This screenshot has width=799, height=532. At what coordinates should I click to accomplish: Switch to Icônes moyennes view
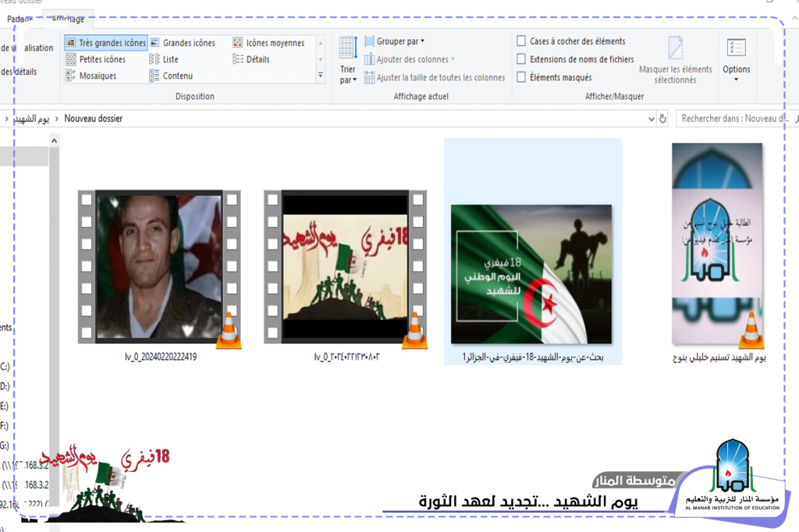click(x=268, y=43)
